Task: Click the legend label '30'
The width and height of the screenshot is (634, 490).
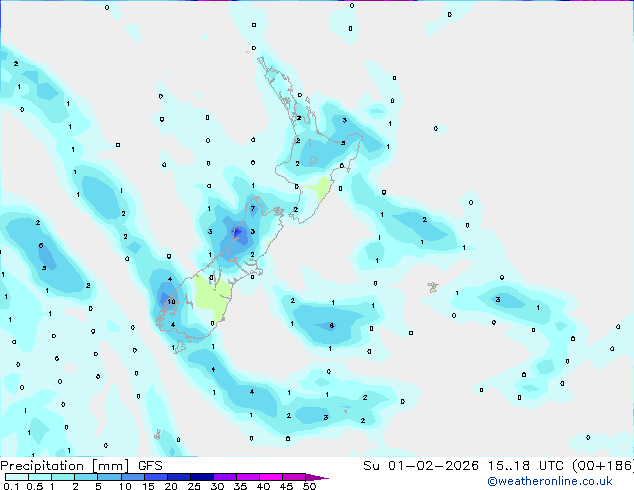Action: tap(217, 486)
